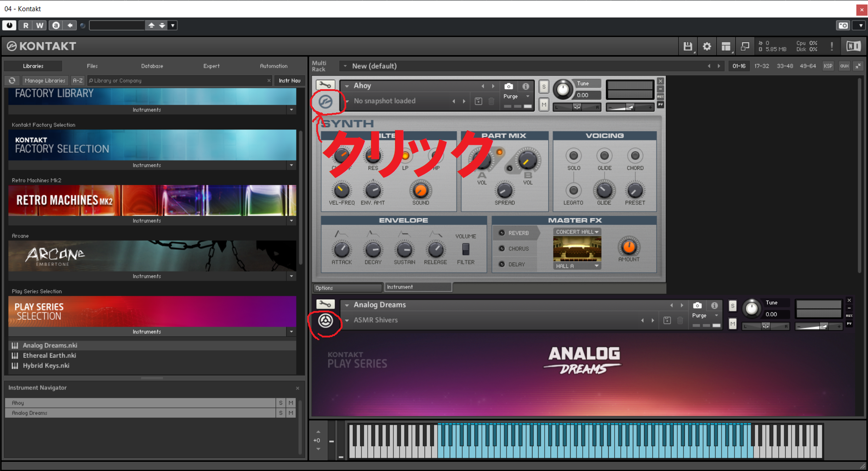Screen dimensions: 868x471
Task: Mute the Ahoy instrument
Action: point(544,105)
